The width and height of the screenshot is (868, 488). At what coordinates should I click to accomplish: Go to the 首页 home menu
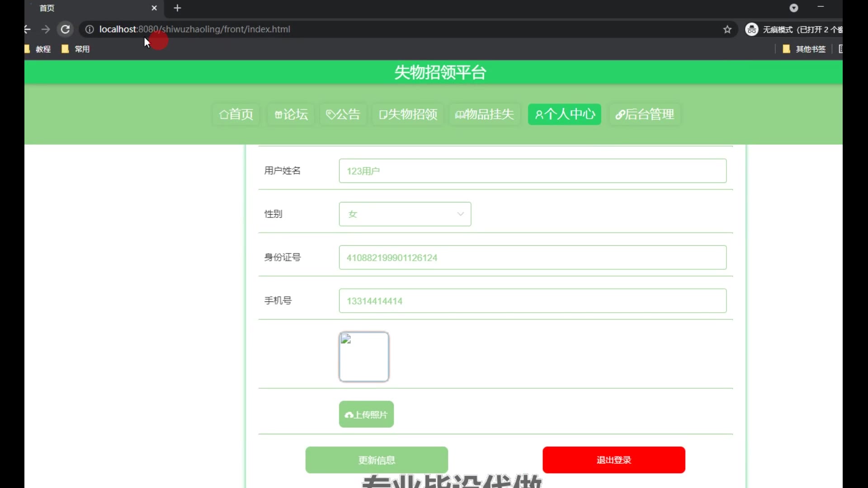point(236,114)
